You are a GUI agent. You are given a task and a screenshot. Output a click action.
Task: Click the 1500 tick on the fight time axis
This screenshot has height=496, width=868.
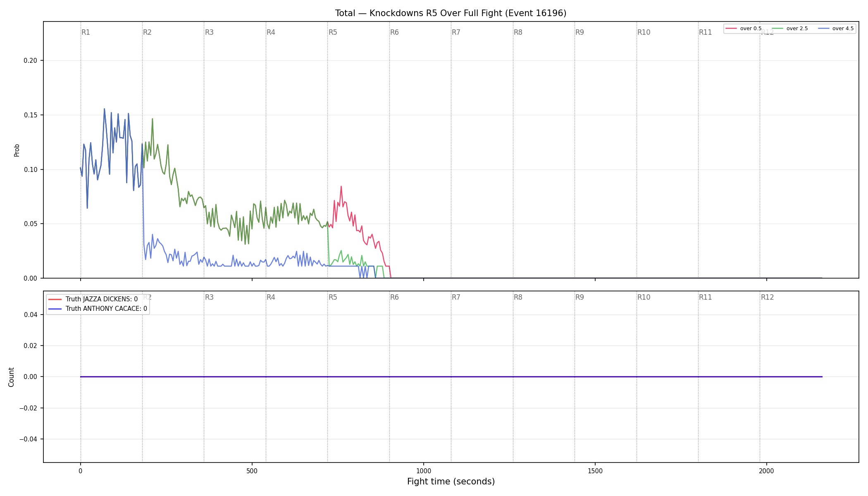click(x=595, y=471)
